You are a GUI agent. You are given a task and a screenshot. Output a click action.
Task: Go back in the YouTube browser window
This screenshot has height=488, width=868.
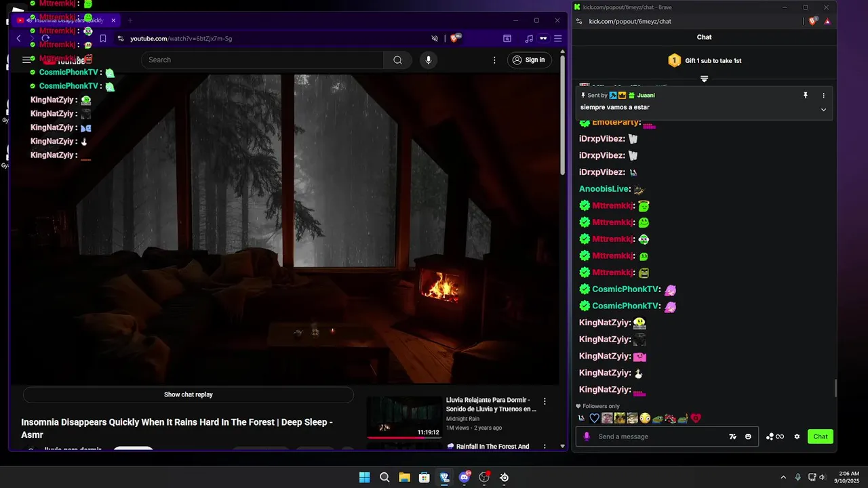(19, 39)
